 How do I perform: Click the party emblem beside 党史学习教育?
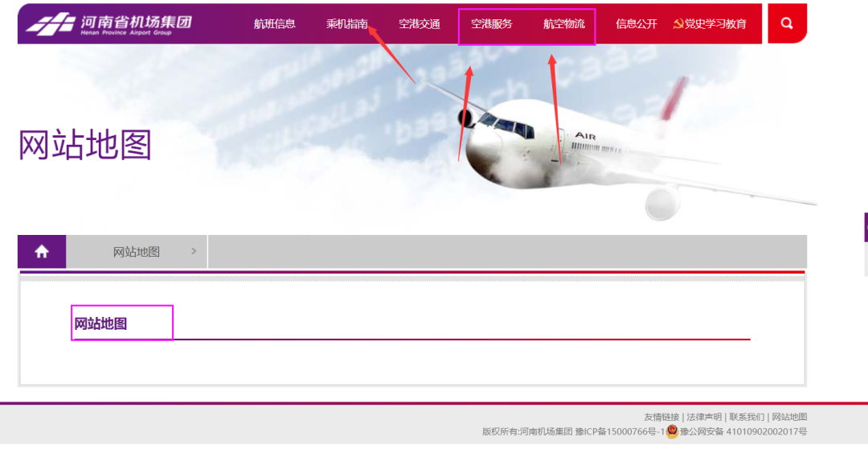pyautogui.click(x=678, y=24)
